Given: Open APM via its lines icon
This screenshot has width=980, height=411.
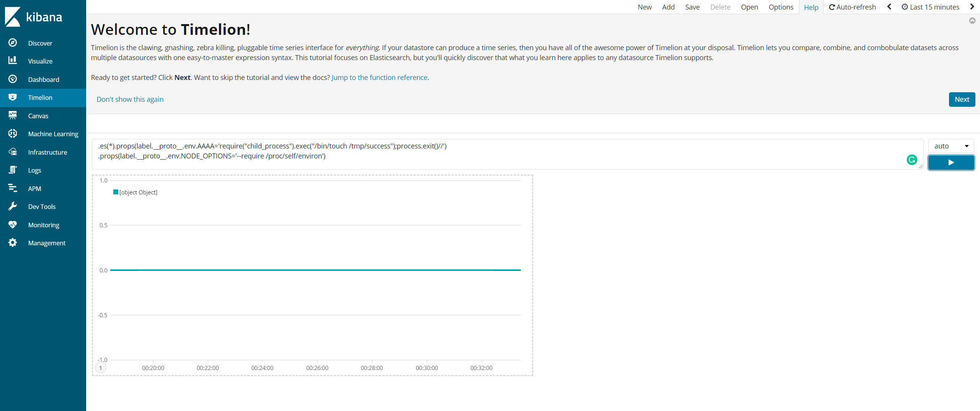Looking at the screenshot, I should click(13, 188).
